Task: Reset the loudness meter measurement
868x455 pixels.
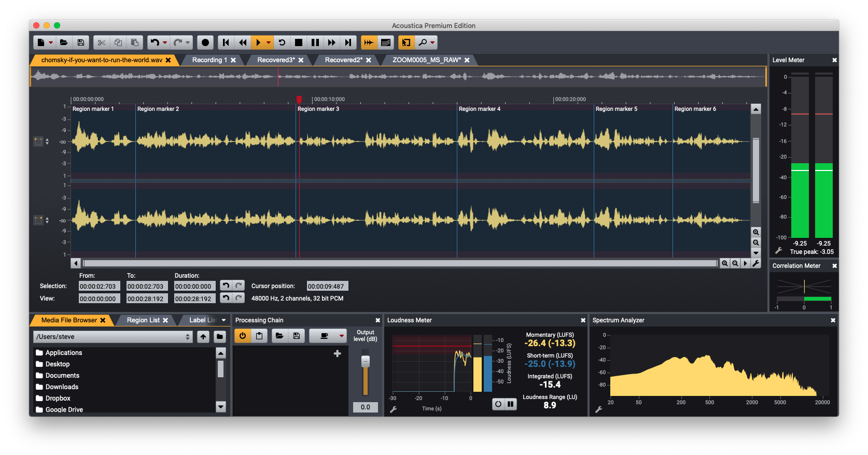Action: (498, 404)
